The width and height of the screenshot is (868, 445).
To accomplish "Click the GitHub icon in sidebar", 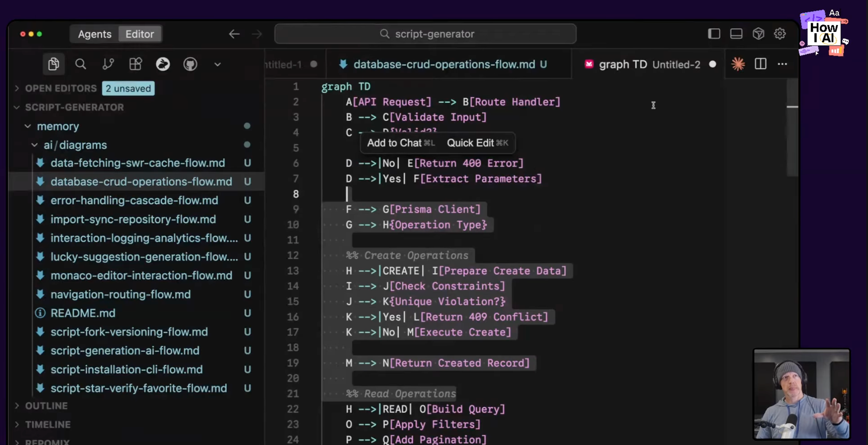I will 190,64.
